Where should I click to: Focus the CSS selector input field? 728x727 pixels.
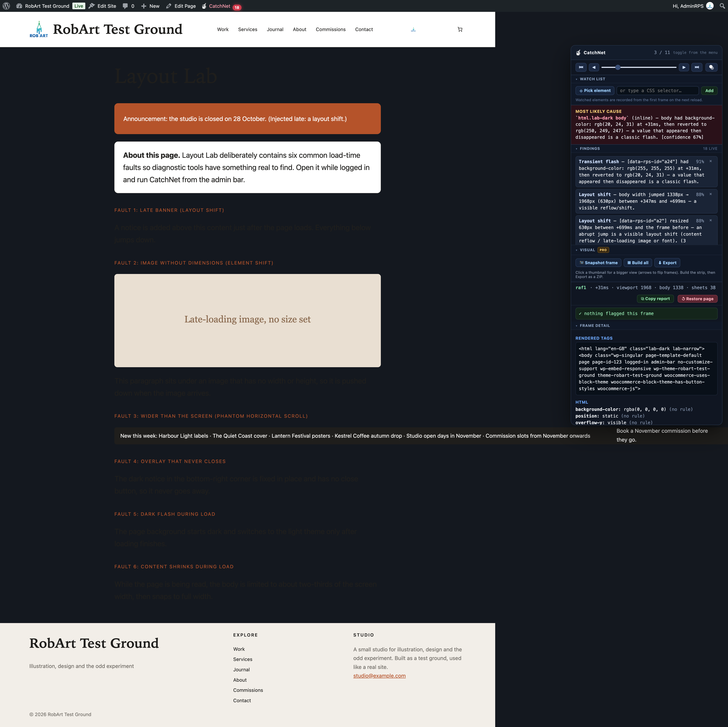(657, 91)
